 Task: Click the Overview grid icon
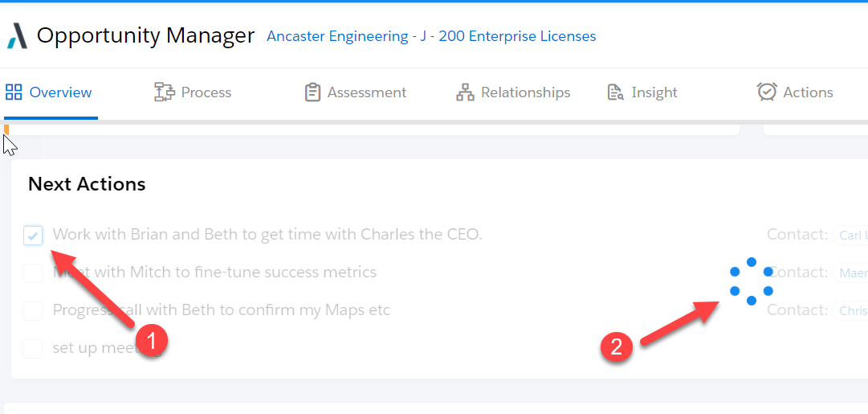(14, 92)
